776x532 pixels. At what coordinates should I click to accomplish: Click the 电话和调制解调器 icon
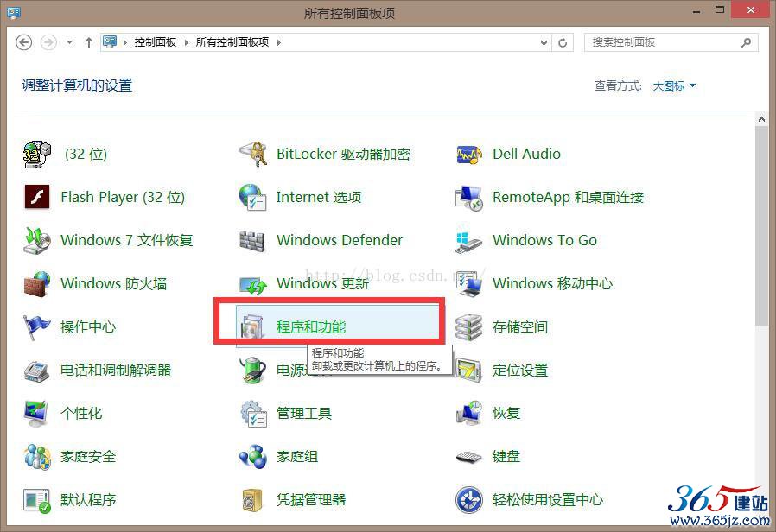[36, 370]
